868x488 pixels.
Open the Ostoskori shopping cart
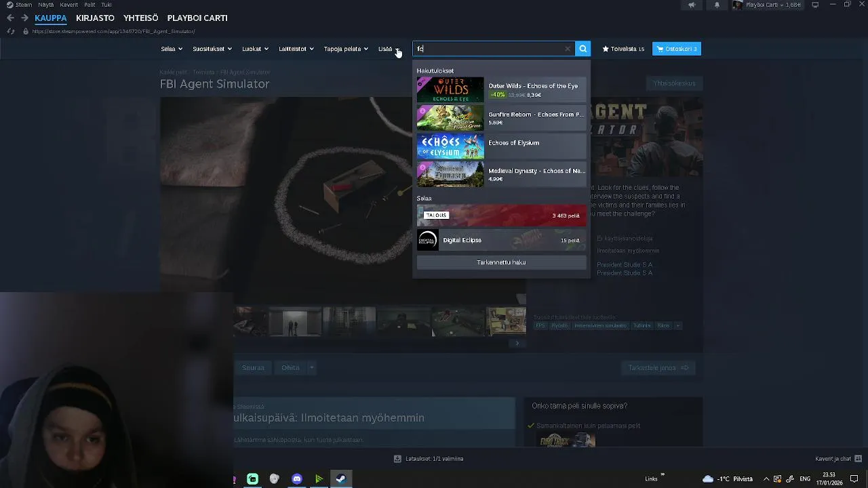[x=677, y=49]
